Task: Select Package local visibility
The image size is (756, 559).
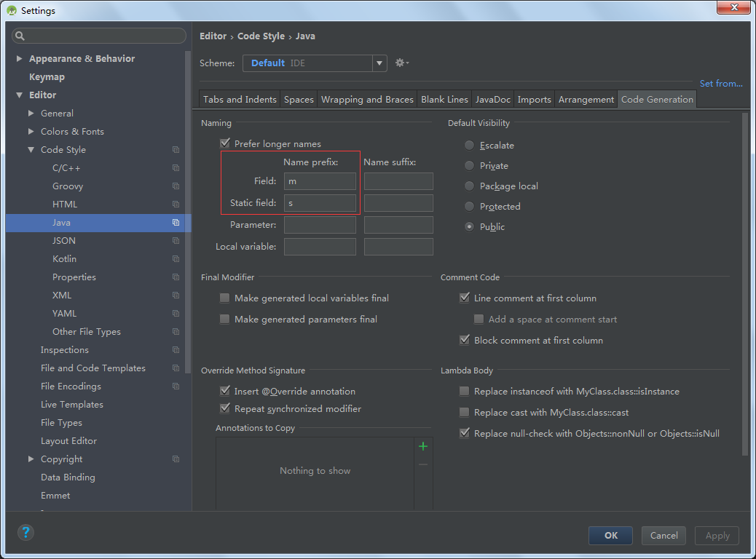Action: click(x=469, y=186)
